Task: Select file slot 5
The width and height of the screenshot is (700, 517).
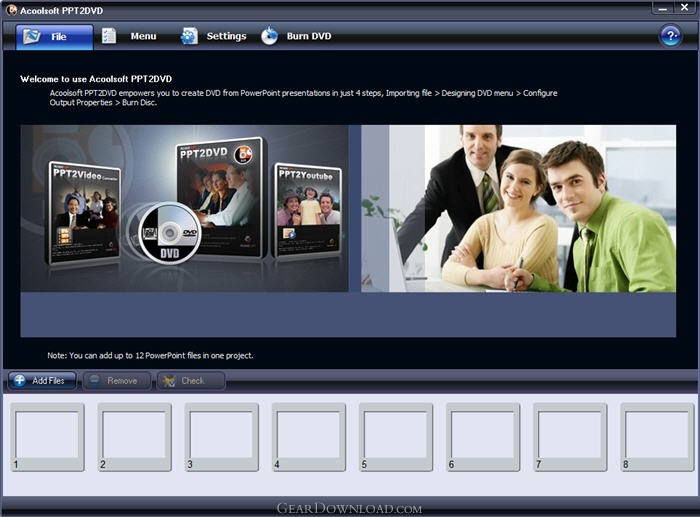Action: click(396, 437)
